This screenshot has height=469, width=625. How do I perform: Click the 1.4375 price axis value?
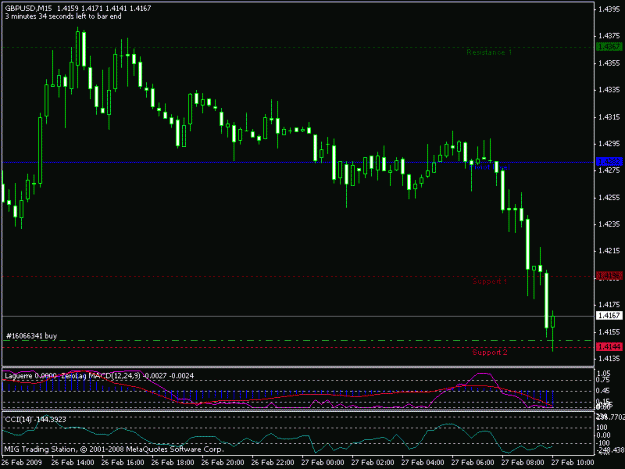tap(609, 36)
